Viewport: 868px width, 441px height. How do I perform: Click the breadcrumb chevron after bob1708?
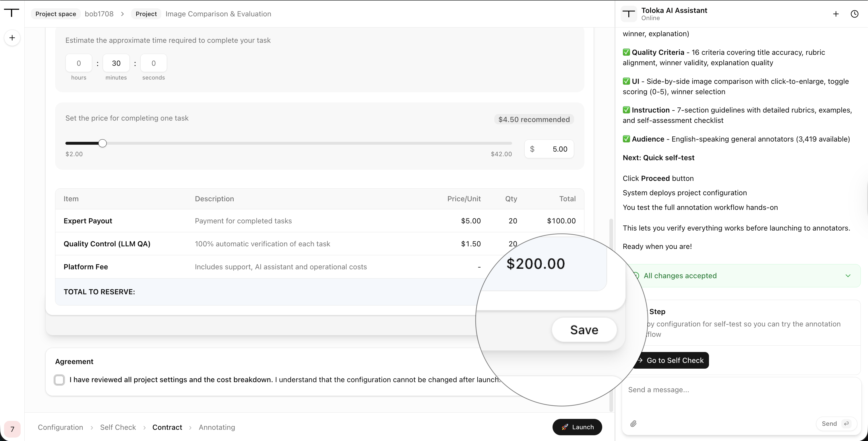point(122,14)
